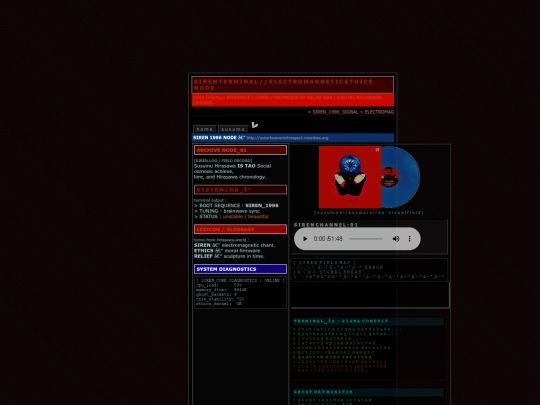Click the 'ghost residue located' line

333,400
